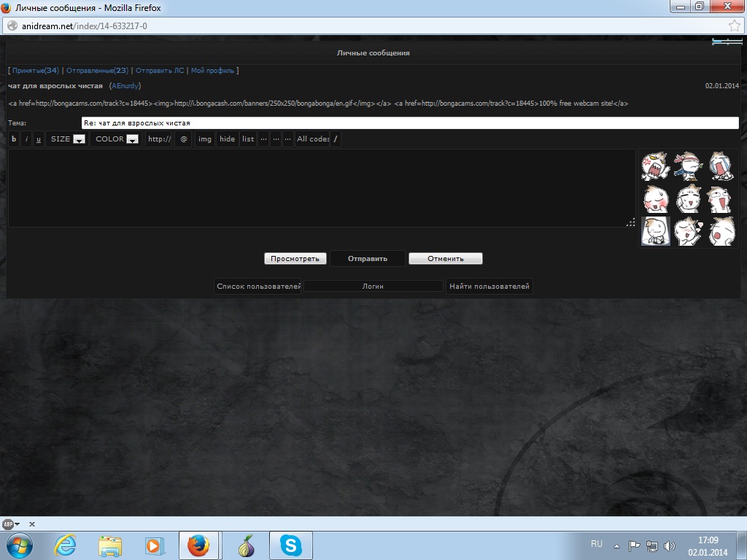The image size is (747, 560).
Task: Focus the Логин input field
Action: pyautogui.click(x=373, y=286)
